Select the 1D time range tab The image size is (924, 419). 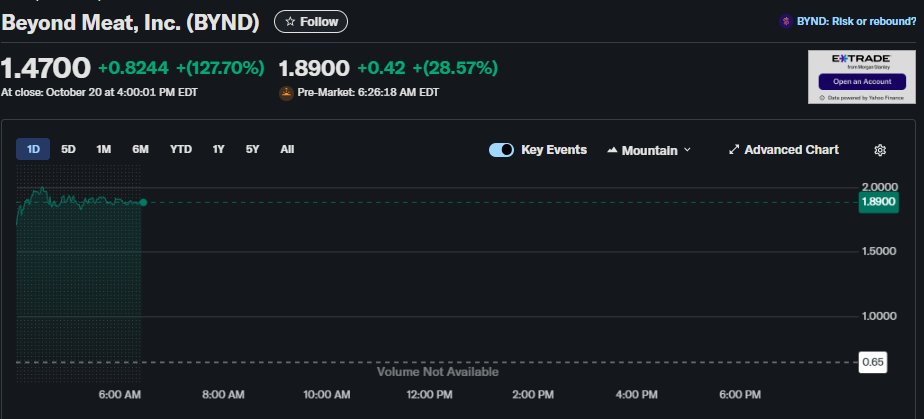(x=33, y=150)
